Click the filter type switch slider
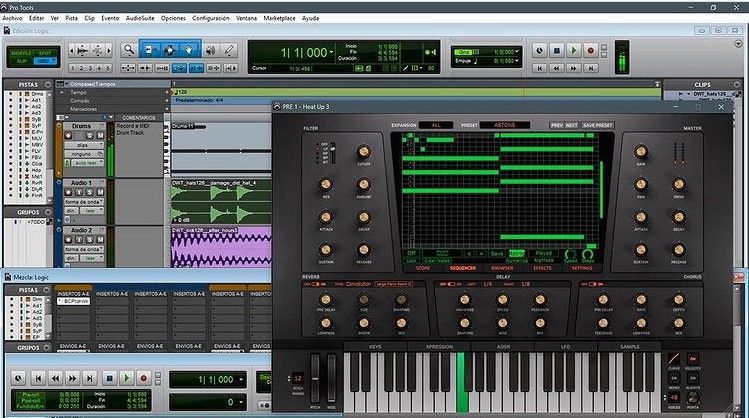 (332, 152)
